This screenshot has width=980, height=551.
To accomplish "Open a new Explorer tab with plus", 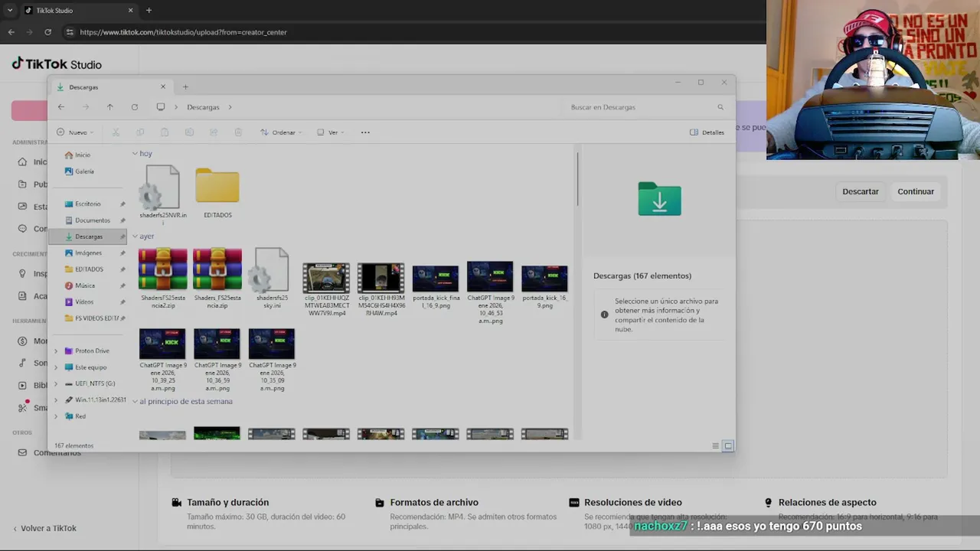I will pos(185,87).
